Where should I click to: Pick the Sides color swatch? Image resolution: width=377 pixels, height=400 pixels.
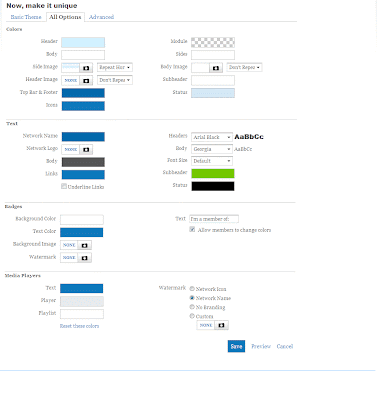[x=213, y=55]
